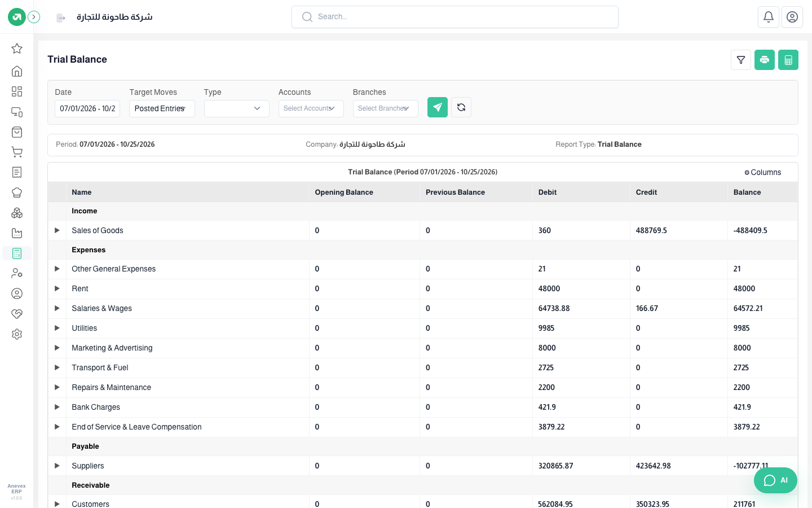Export report with green spreadsheet button

[788, 60]
